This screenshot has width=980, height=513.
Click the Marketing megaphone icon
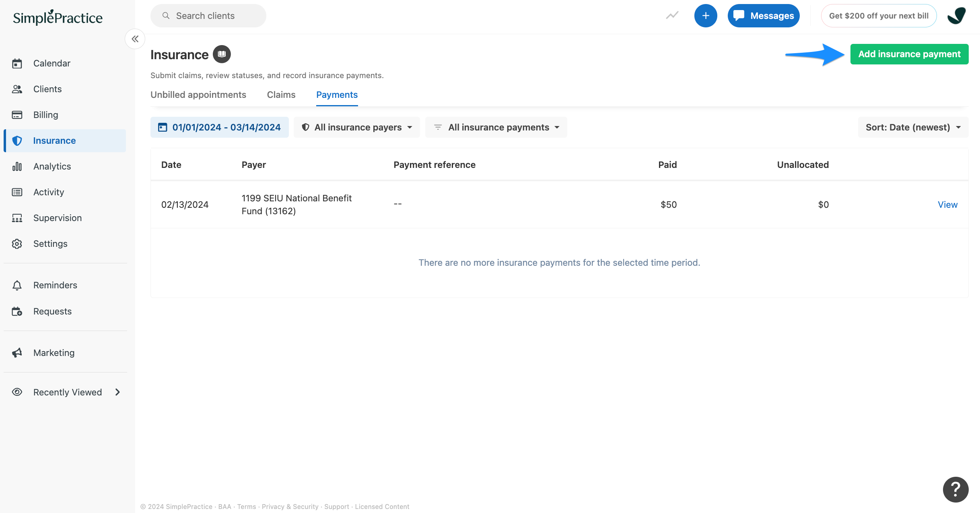point(17,353)
